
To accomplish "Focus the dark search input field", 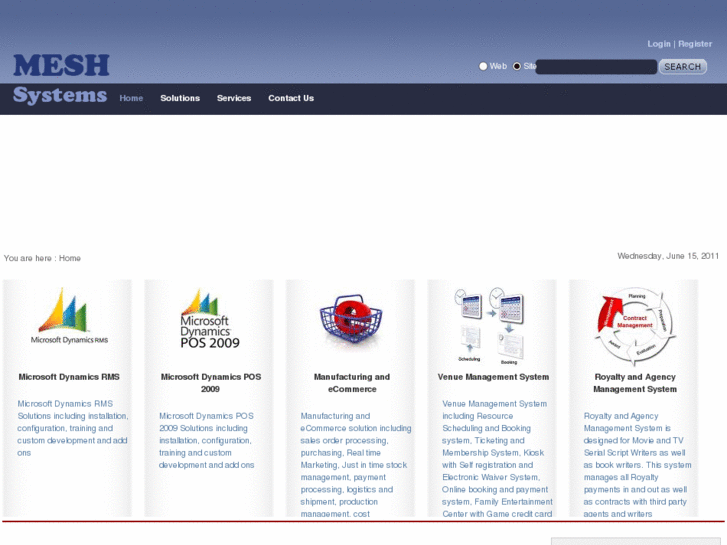I will click(596, 67).
